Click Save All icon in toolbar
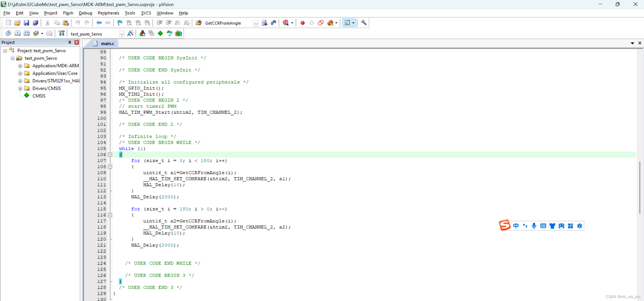This screenshot has height=301, width=644. (35, 23)
